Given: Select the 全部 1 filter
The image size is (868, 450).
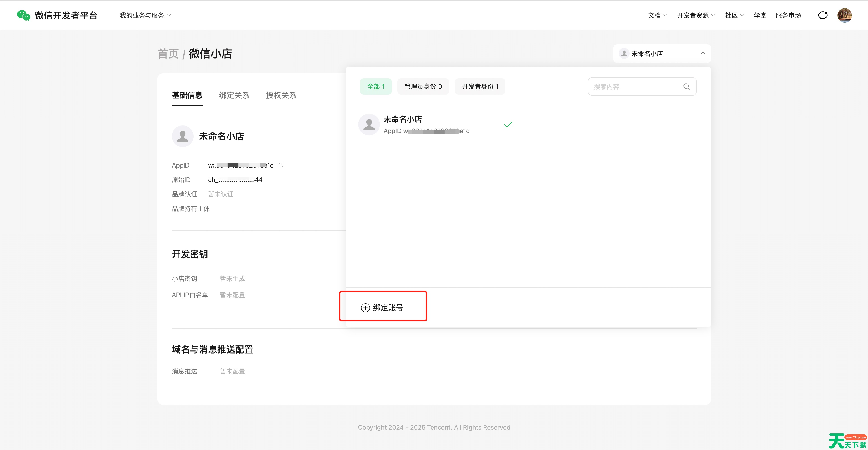Looking at the screenshot, I should [x=376, y=87].
